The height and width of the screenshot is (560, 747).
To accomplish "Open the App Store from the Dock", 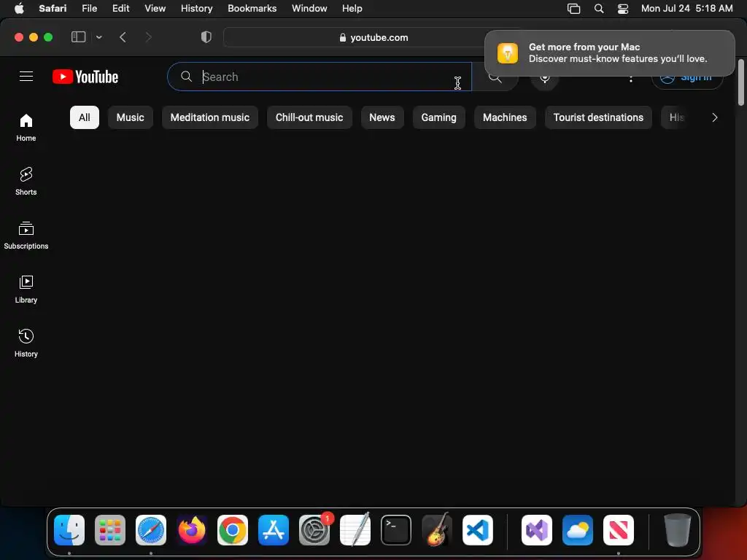I will (274, 529).
